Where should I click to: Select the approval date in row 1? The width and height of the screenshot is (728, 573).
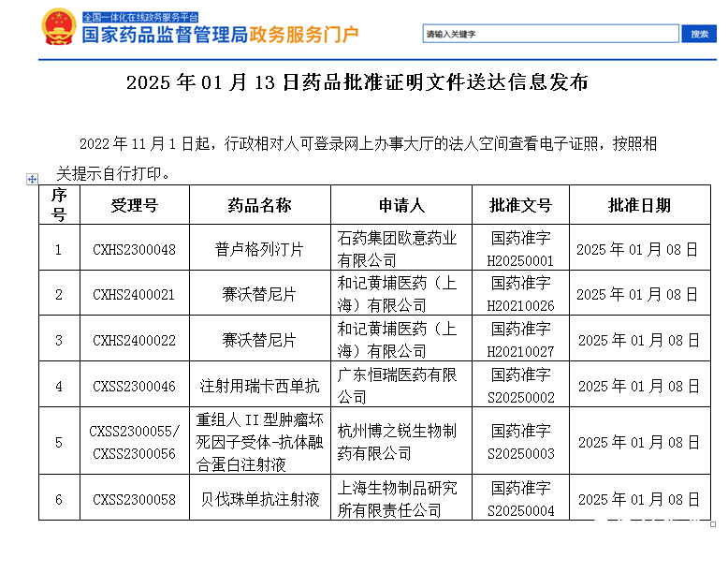pos(637,250)
